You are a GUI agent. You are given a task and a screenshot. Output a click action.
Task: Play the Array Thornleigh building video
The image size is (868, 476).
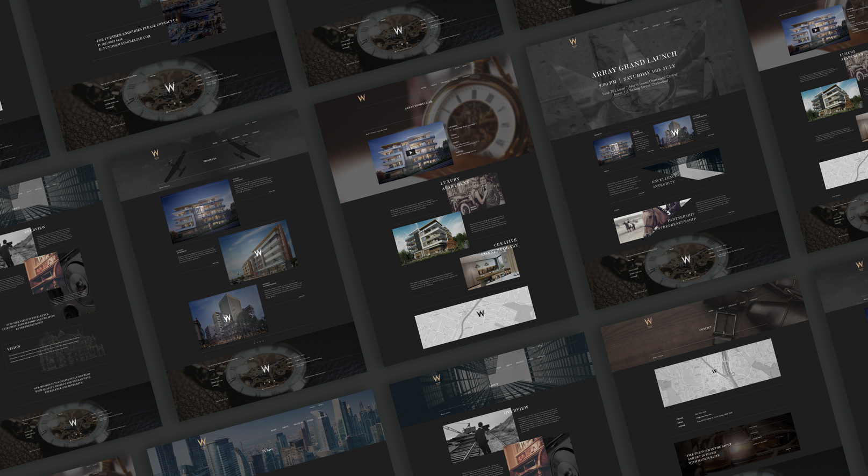[411, 152]
